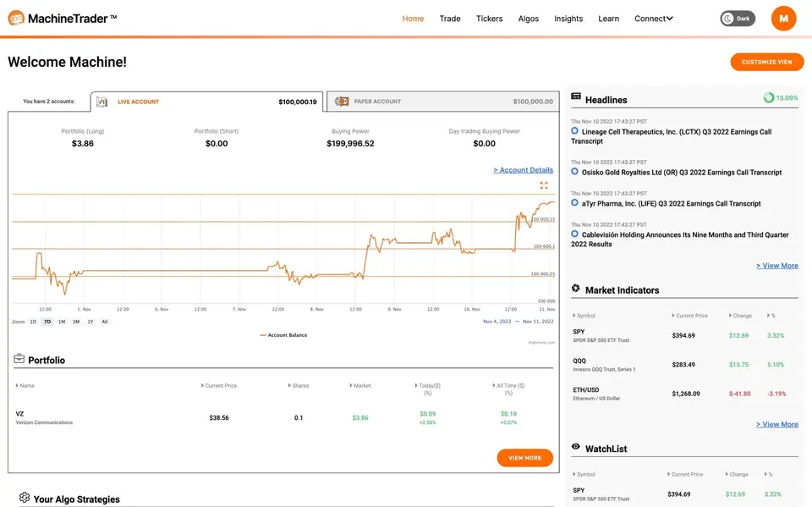
Task: Sort portfolio by Today($) column
Action: pyautogui.click(x=427, y=389)
